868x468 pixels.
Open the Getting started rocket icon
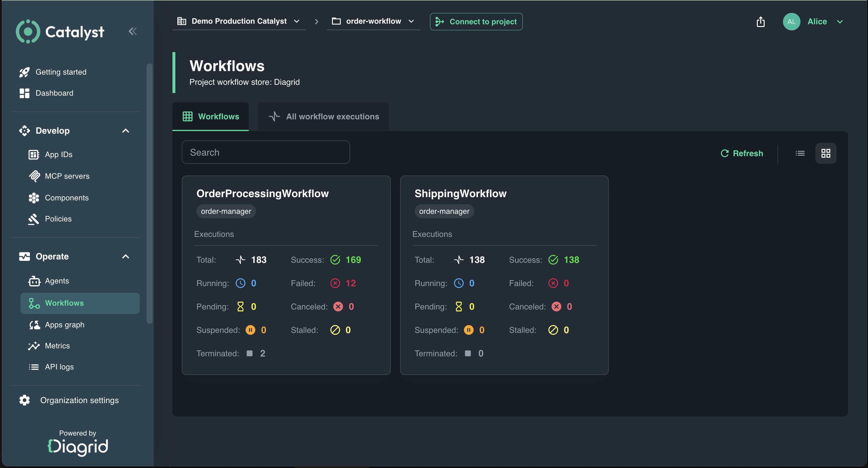click(24, 72)
